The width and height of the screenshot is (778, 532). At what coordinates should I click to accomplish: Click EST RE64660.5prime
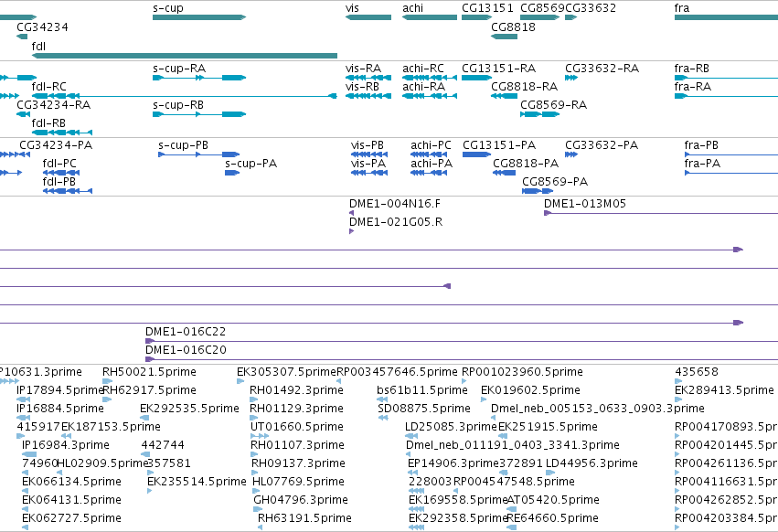coord(512,527)
